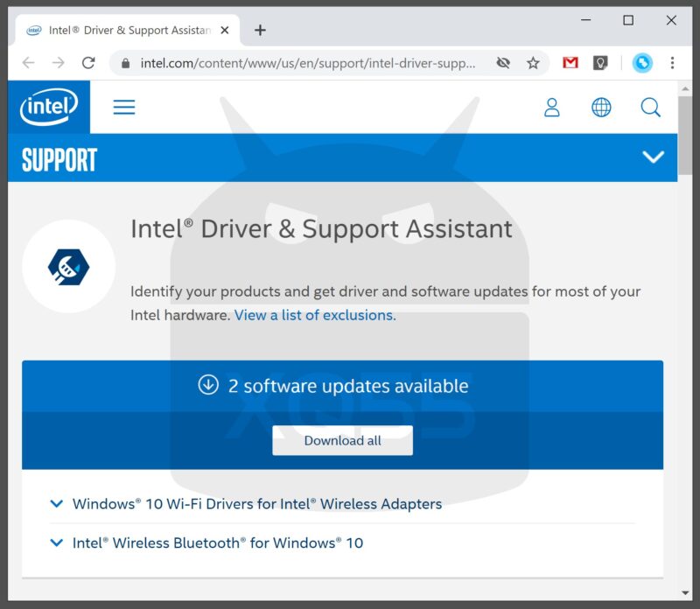Open site search with magnifier icon
Image resolution: width=700 pixels, height=609 pixels.
(650, 108)
